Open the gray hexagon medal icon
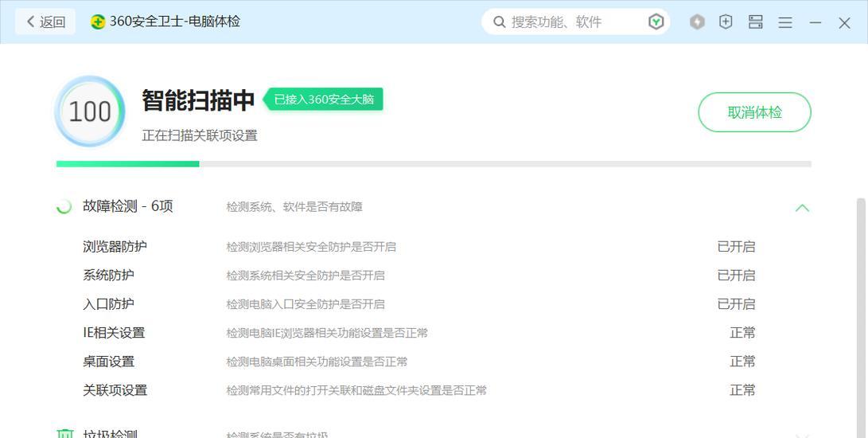This screenshot has height=438, width=868. click(697, 22)
